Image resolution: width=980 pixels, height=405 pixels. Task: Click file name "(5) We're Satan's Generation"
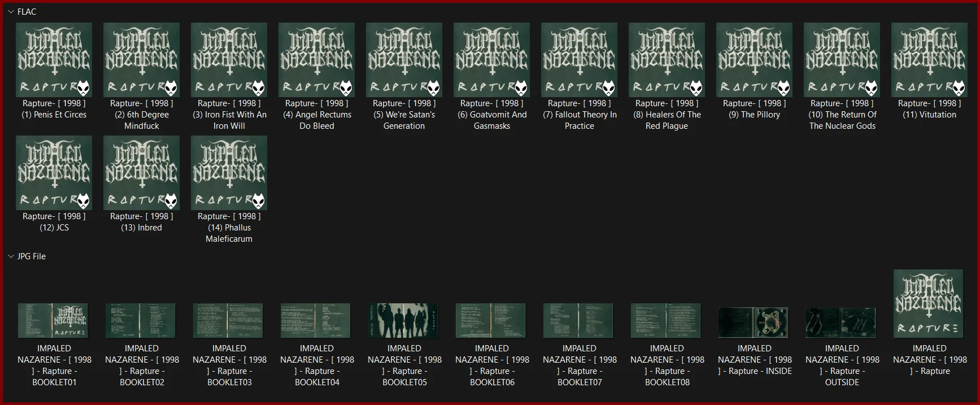click(x=404, y=115)
